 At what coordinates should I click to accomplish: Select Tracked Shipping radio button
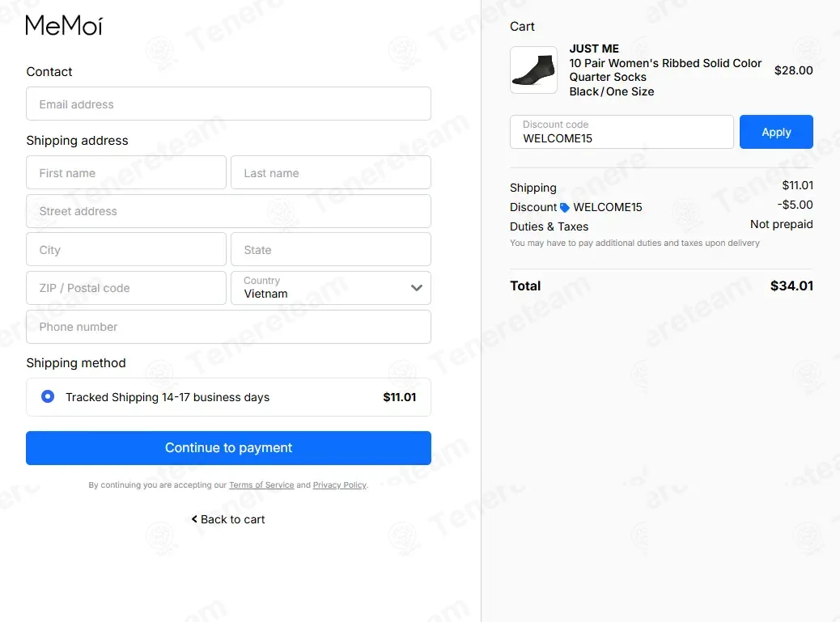[48, 396]
